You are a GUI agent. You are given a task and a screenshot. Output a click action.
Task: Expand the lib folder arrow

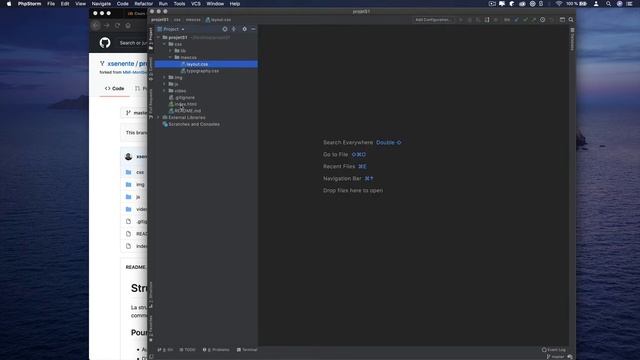(170, 51)
